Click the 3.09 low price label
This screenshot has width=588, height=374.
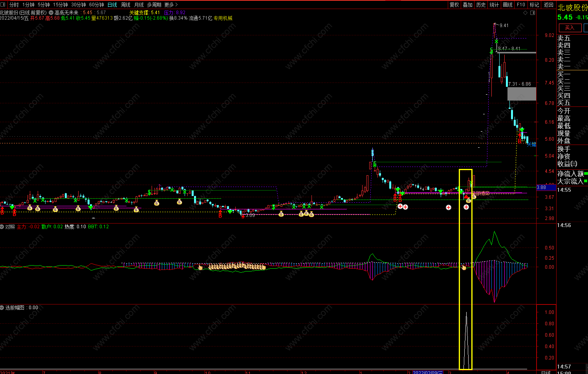pyautogui.click(x=250, y=215)
